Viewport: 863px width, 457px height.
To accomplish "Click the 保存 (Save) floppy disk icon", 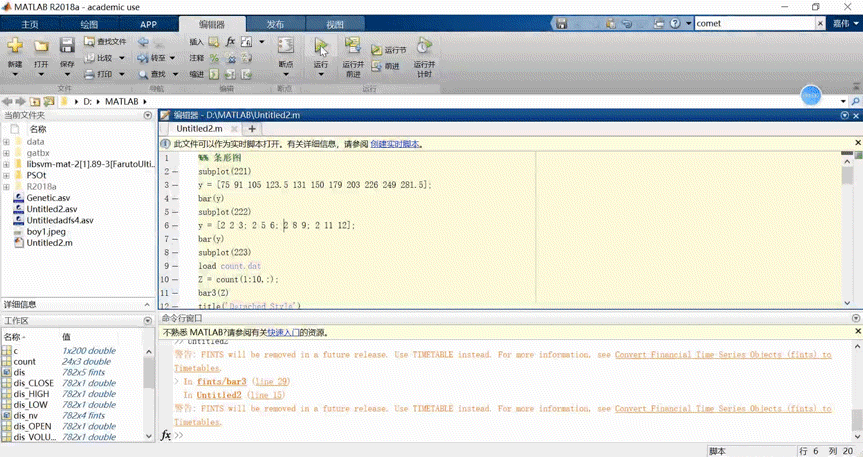I will [67, 46].
